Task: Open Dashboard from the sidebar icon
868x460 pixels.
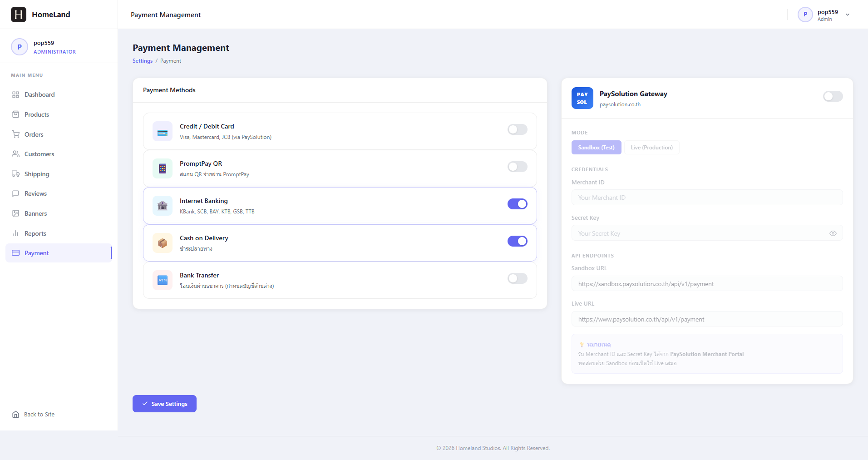Action: tap(16, 94)
